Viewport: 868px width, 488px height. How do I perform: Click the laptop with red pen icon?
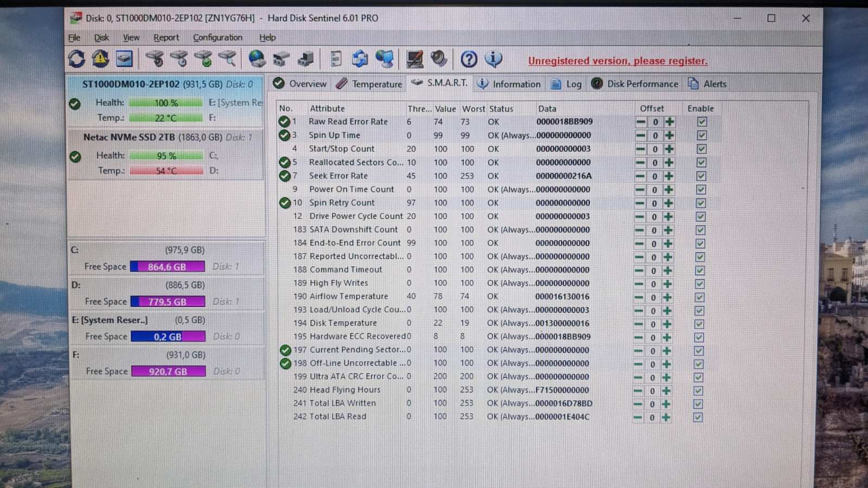click(x=414, y=59)
